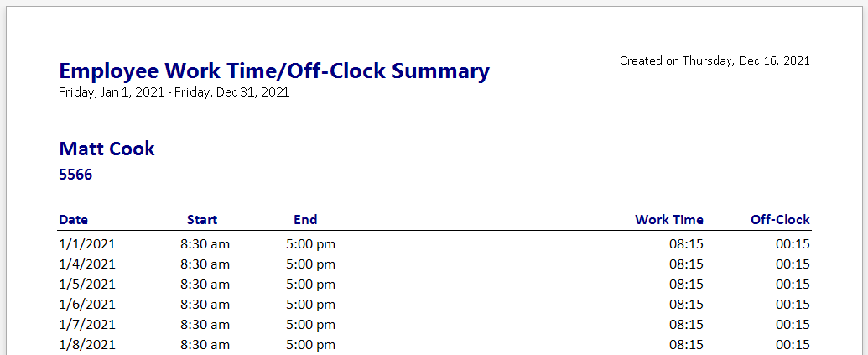Click the 1/8/2021 date cell
The width and height of the screenshot is (868, 355).
87,345
